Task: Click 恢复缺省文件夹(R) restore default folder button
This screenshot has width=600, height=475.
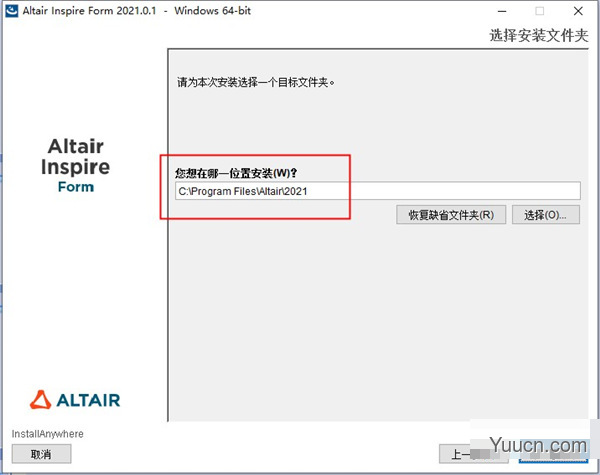Action: click(451, 215)
